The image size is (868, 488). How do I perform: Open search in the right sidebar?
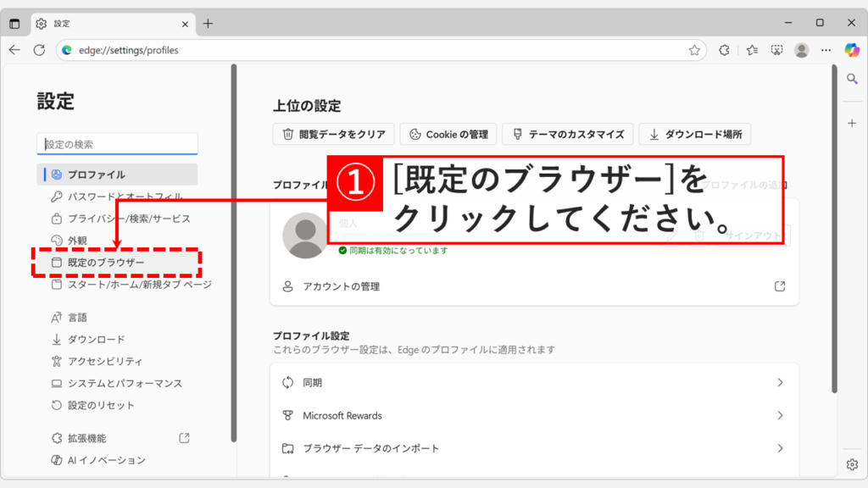(851, 80)
